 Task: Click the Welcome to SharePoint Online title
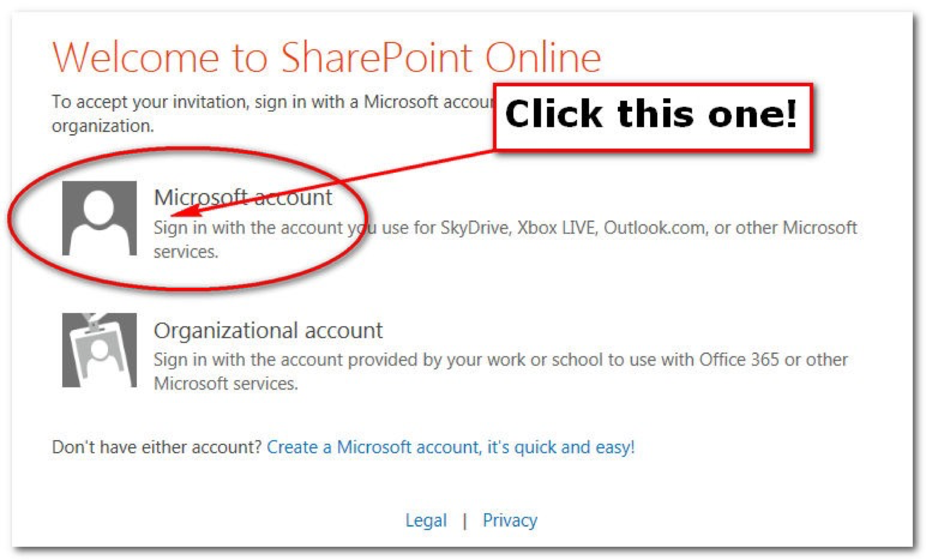coord(326,58)
